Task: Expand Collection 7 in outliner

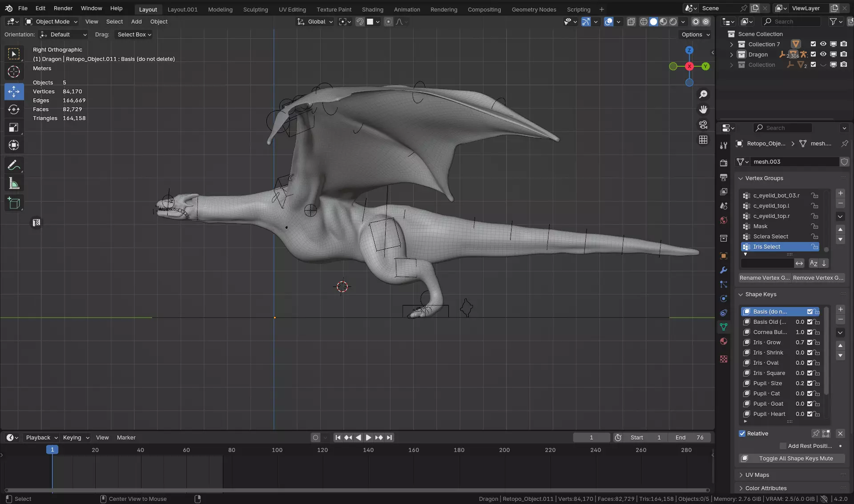Action: pyautogui.click(x=732, y=44)
